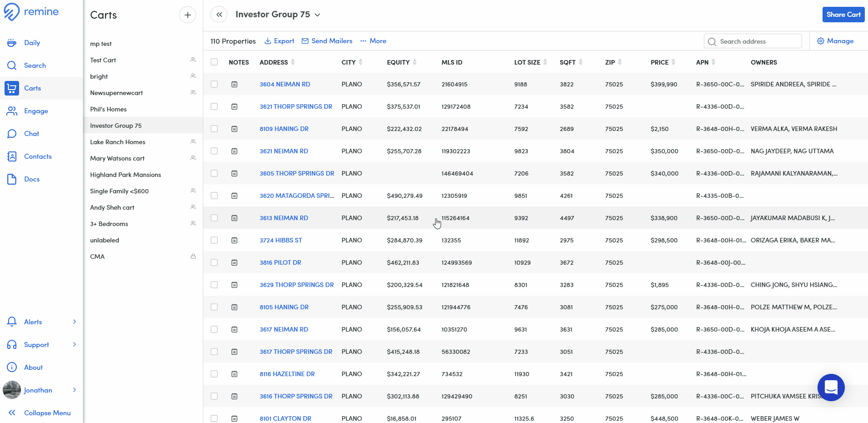The width and height of the screenshot is (868, 423).
Task: Toggle the select-all checkbox in header
Action: click(x=214, y=62)
